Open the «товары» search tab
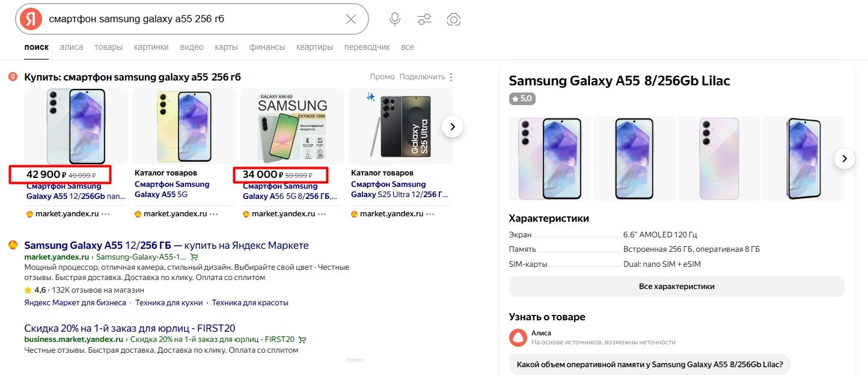Viewport: 868px width, 375px height. 108,47
